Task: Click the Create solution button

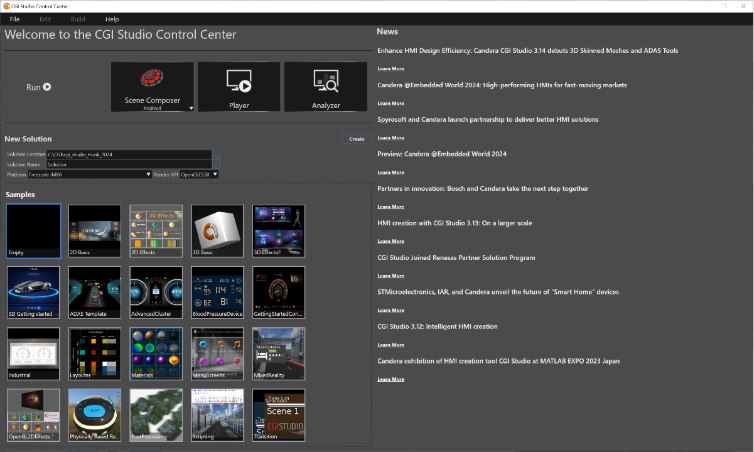Action: [x=357, y=138]
